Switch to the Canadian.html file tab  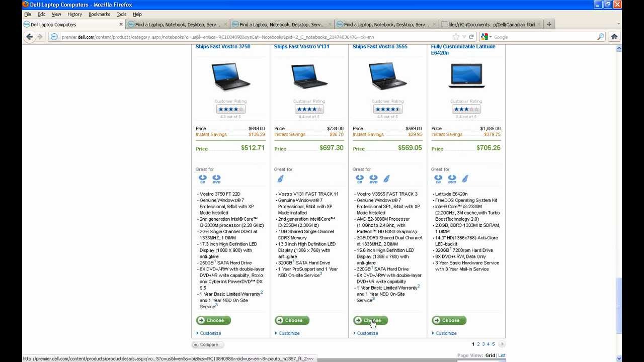coord(491,24)
